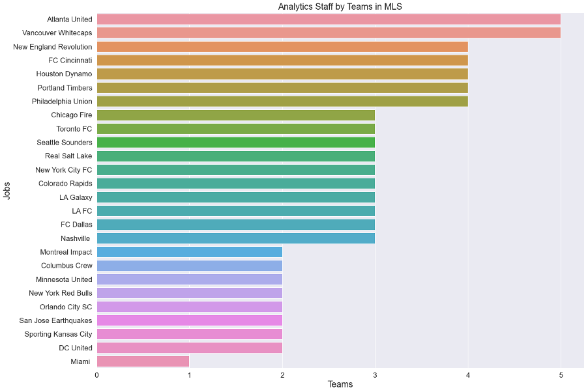Click the x-axis tick label 1
This screenshot has width=588, height=392.
pos(190,375)
